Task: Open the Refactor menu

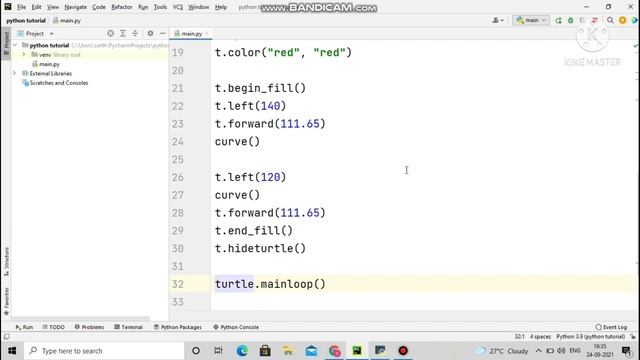Action: 122,7
